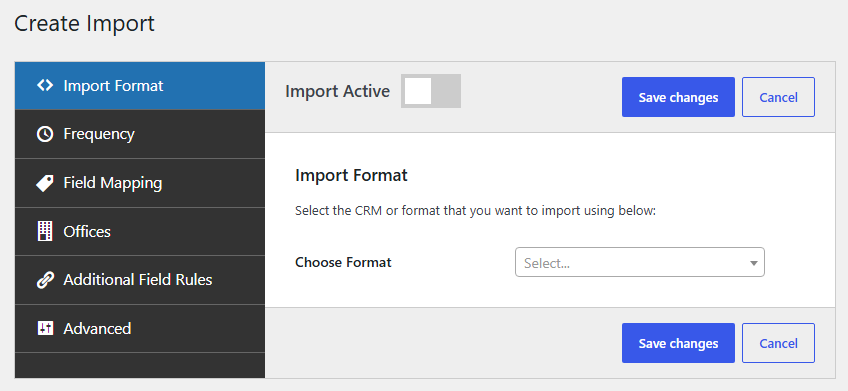Image resolution: width=848 pixels, height=391 pixels.
Task: Click the bottom Save changes button
Action: [678, 343]
